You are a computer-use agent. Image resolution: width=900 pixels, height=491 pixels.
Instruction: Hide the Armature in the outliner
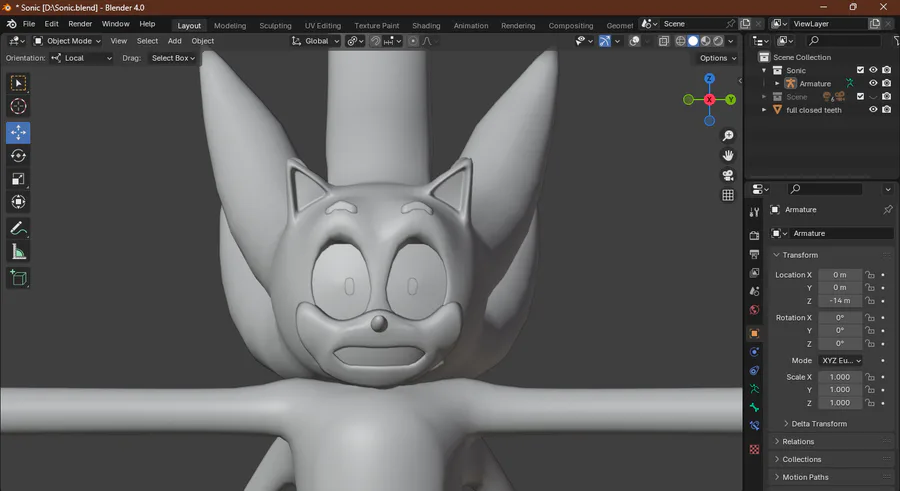coord(873,84)
